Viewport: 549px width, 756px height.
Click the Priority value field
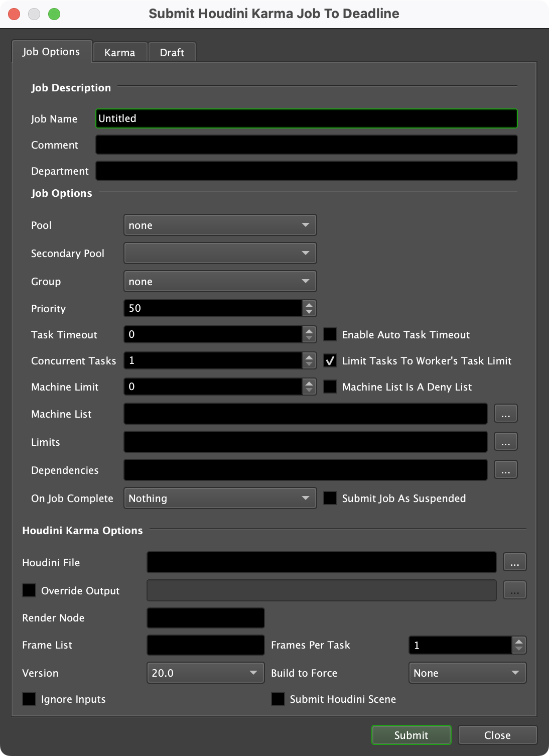(213, 308)
